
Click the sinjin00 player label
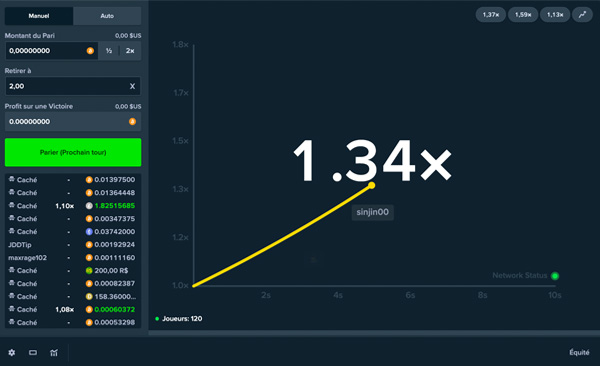tap(372, 212)
